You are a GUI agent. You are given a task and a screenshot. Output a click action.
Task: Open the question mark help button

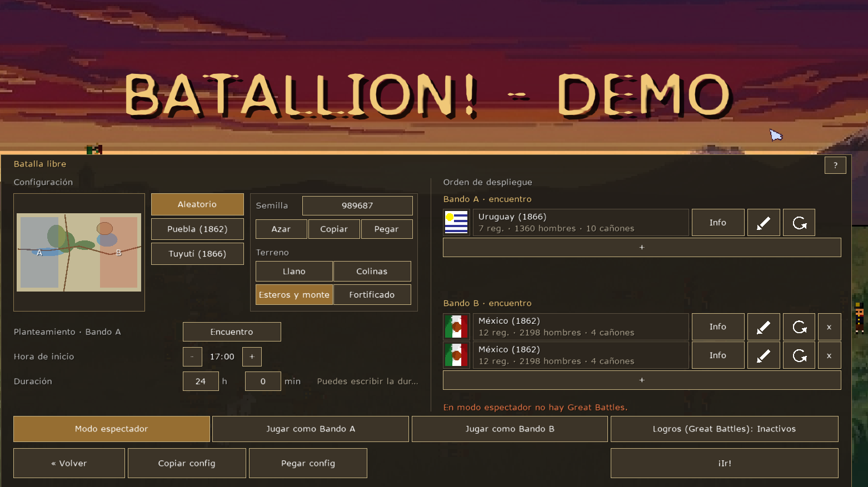point(835,165)
